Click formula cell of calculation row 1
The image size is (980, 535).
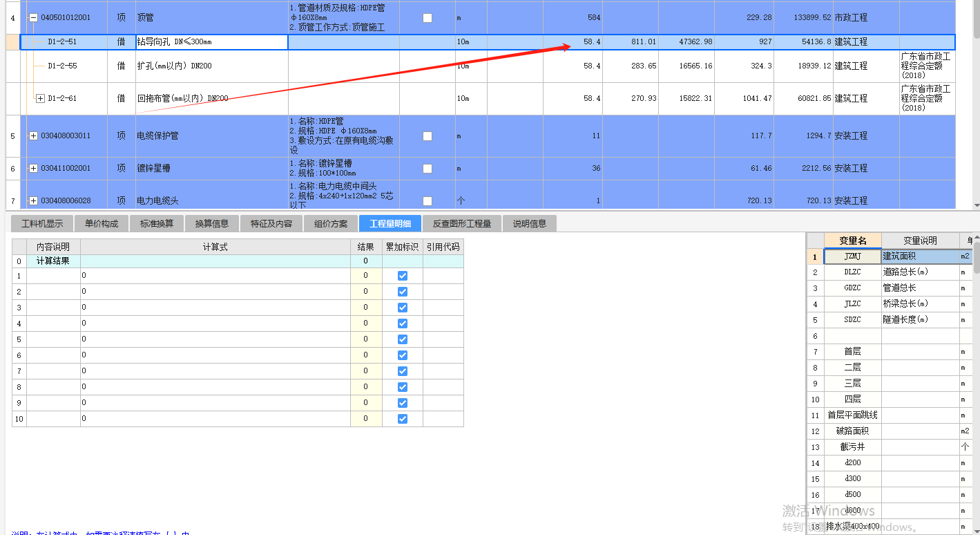(x=215, y=276)
